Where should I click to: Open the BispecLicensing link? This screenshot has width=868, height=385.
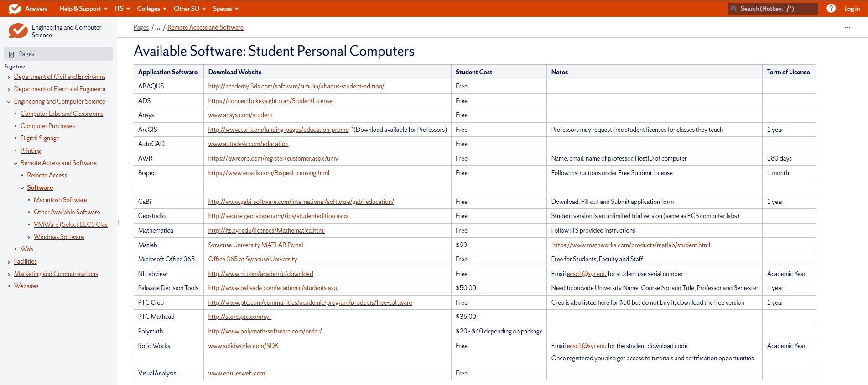pyautogui.click(x=269, y=173)
